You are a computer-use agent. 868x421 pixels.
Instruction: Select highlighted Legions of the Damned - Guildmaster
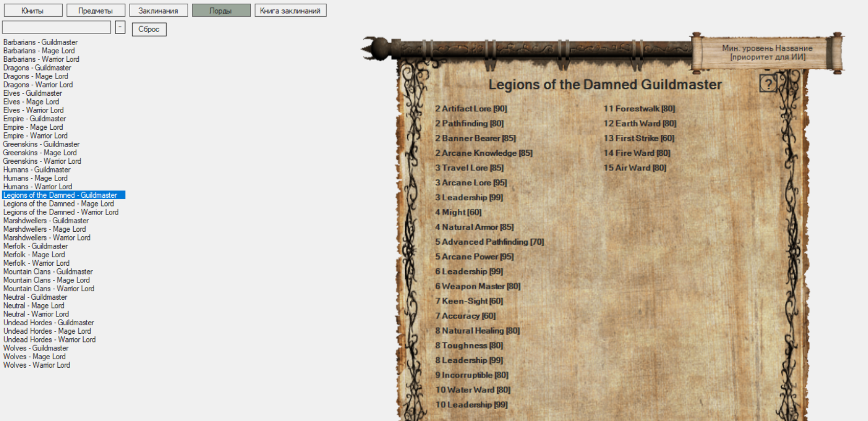pyautogui.click(x=63, y=195)
